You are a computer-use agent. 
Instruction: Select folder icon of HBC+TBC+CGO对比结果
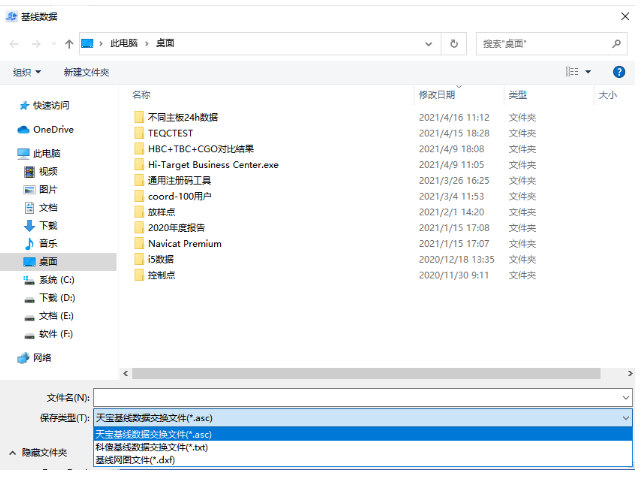click(139, 149)
